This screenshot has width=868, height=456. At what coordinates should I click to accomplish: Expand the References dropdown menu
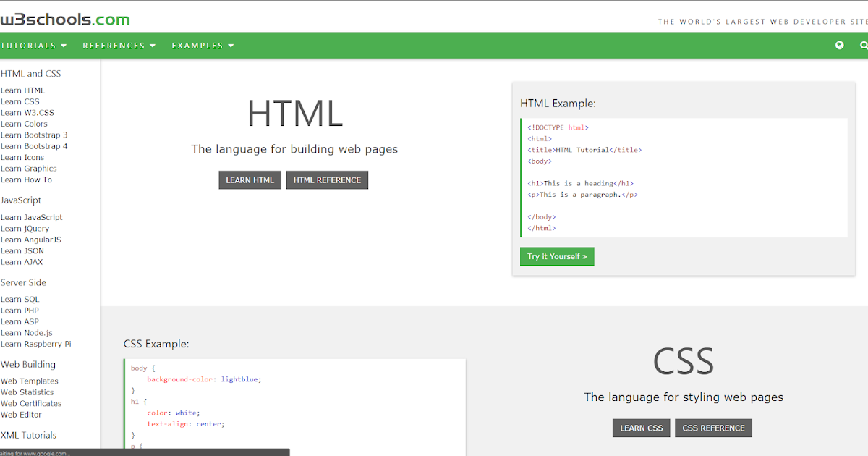119,46
